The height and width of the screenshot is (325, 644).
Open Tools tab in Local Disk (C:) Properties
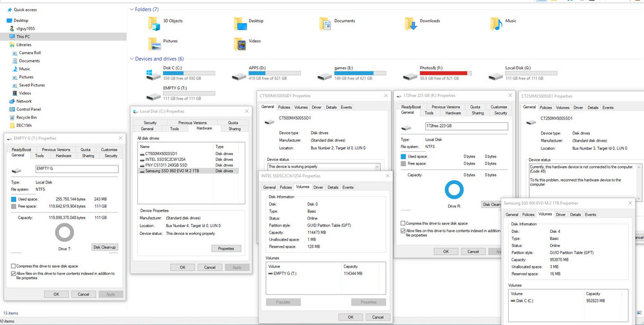(x=174, y=129)
